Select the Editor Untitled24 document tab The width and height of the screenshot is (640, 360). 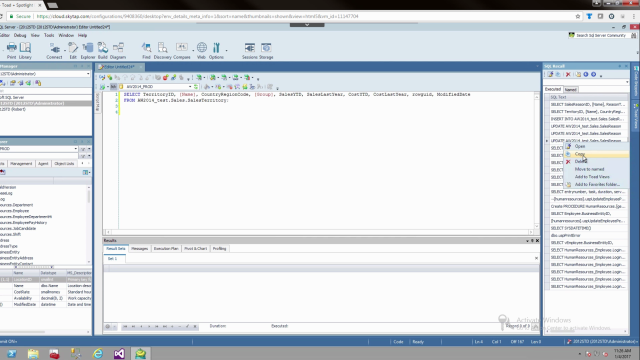(120, 67)
